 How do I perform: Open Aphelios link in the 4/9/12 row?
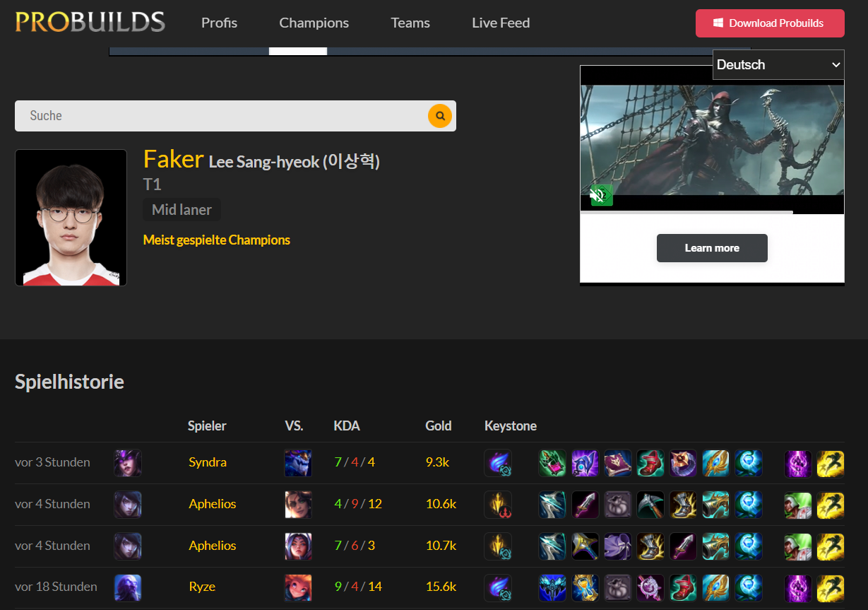point(213,504)
